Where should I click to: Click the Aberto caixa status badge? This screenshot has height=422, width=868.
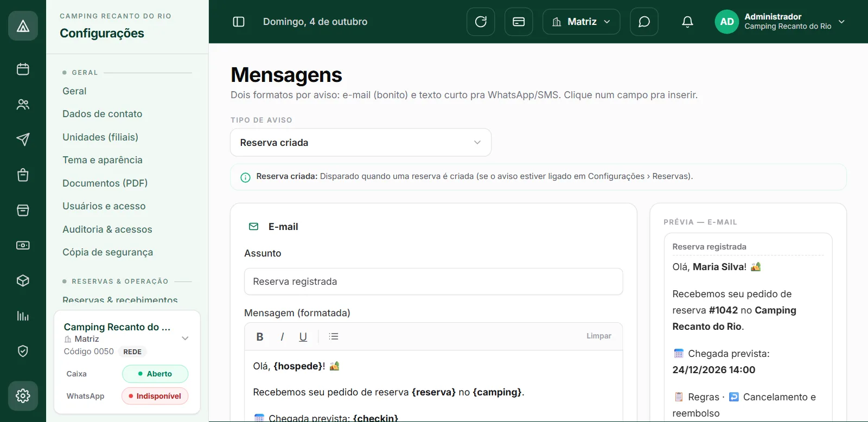(x=155, y=374)
